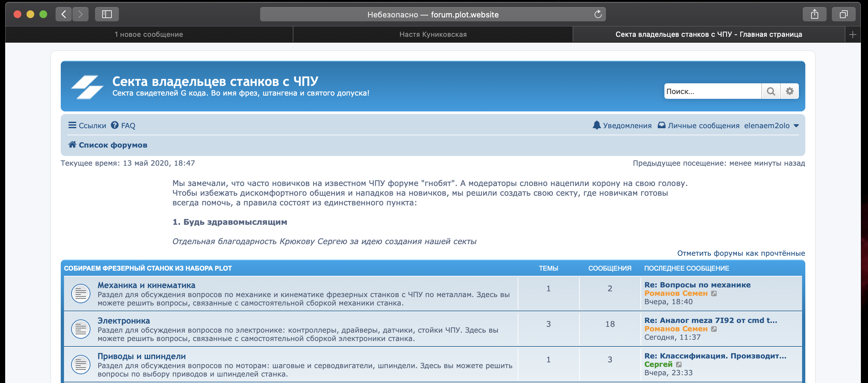
Task: Click in the Поиск search field
Action: point(712,91)
